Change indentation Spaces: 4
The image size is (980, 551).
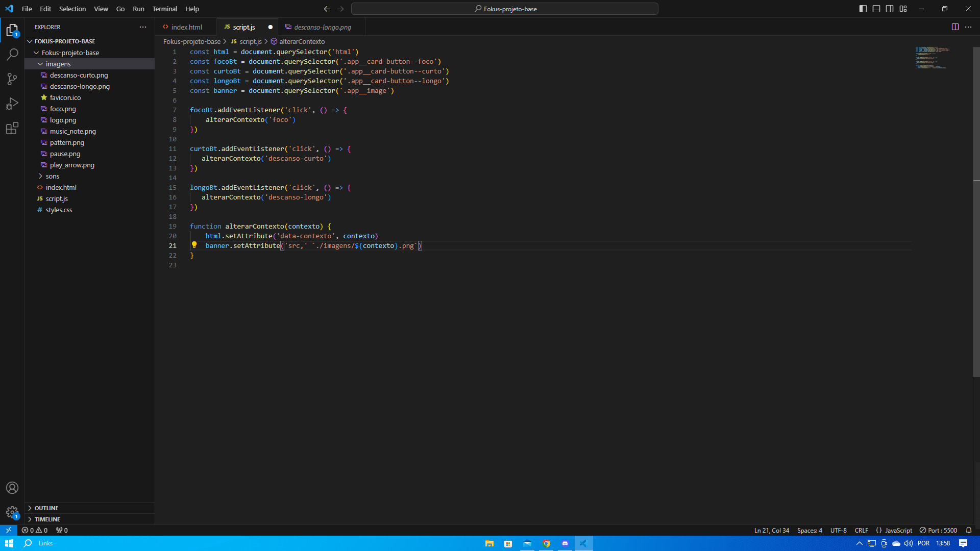click(810, 530)
